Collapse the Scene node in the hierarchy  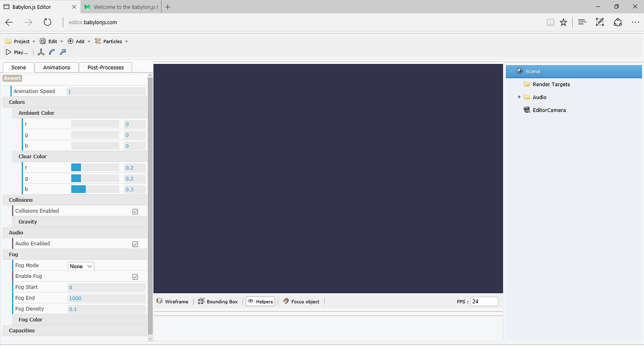coord(512,71)
